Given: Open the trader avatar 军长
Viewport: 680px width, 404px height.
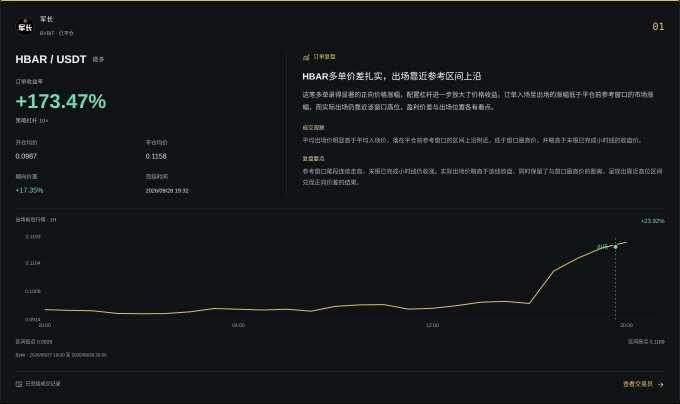Looking at the screenshot, I should tap(25, 26).
